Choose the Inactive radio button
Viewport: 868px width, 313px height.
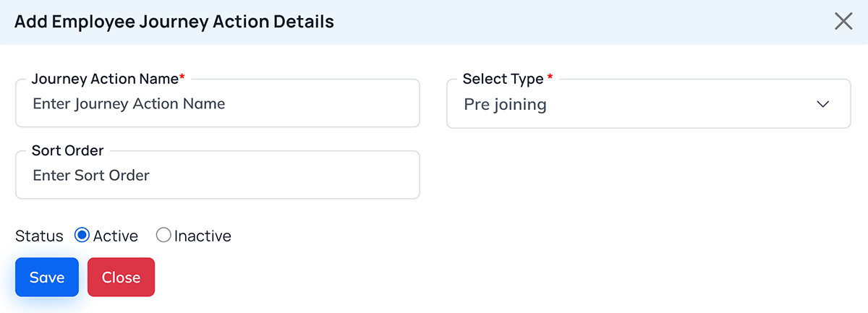pyautogui.click(x=163, y=235)
